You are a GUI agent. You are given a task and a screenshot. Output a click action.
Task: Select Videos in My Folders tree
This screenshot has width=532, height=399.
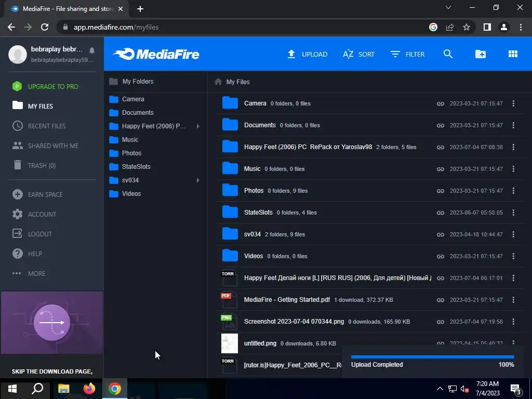tap(125, 194)
